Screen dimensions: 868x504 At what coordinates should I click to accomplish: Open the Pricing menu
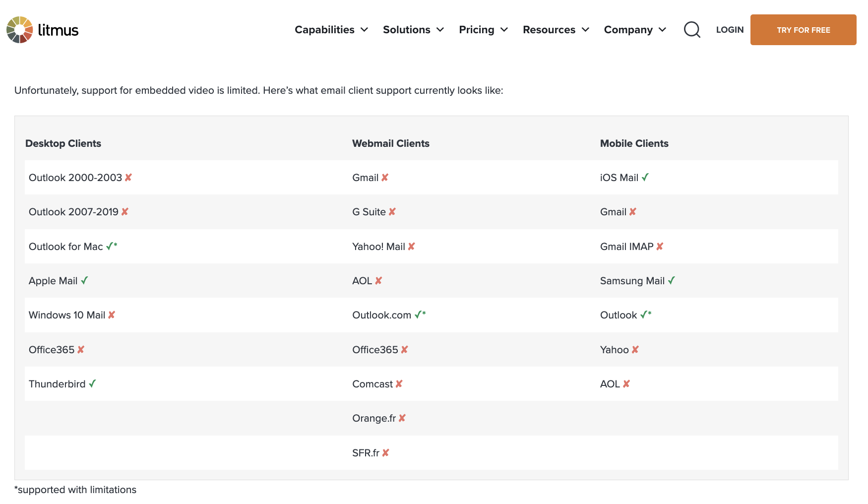pyautogui.click(x=477, y=30)
